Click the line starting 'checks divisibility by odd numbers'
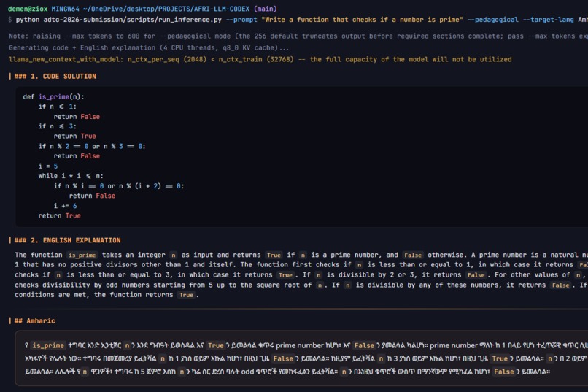Viewport: 588px width, 392px height. (301, 285)
